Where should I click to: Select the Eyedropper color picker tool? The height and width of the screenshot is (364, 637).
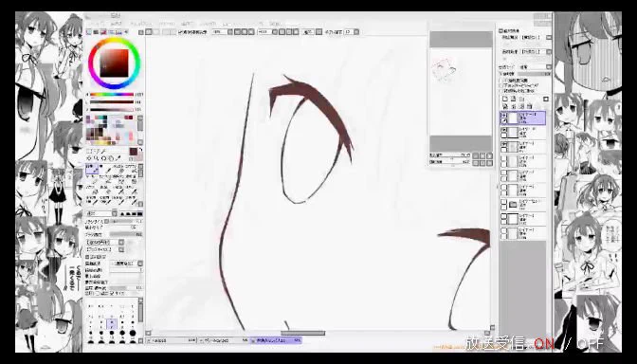click(x=118, y=158)
